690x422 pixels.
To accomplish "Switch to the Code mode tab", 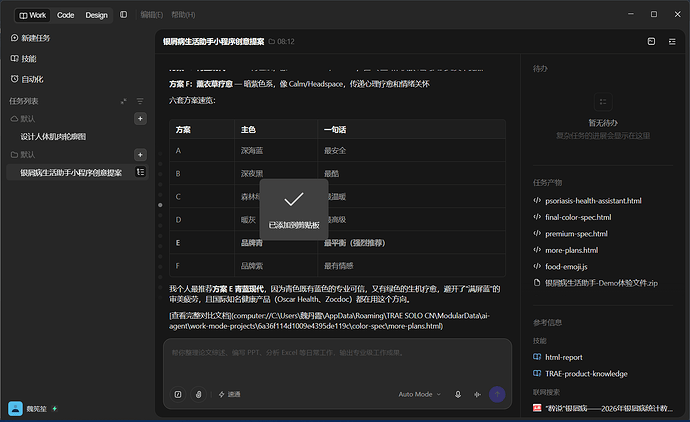I will 66,15.
